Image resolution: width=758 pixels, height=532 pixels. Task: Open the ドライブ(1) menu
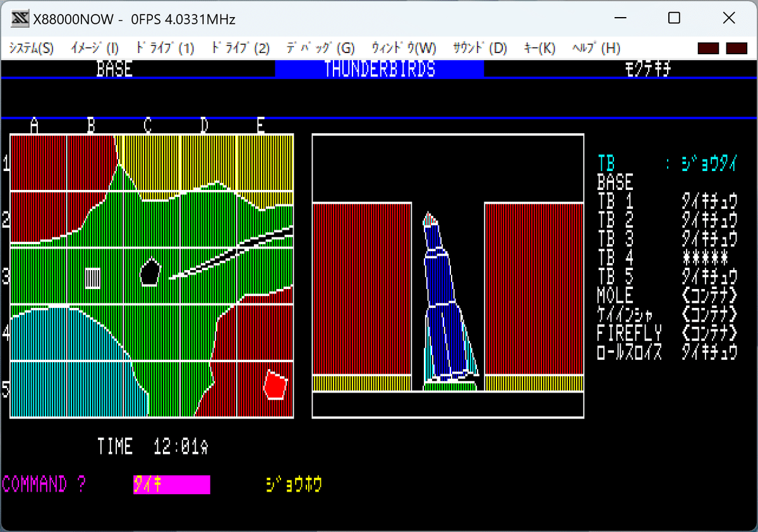(165, 48)
